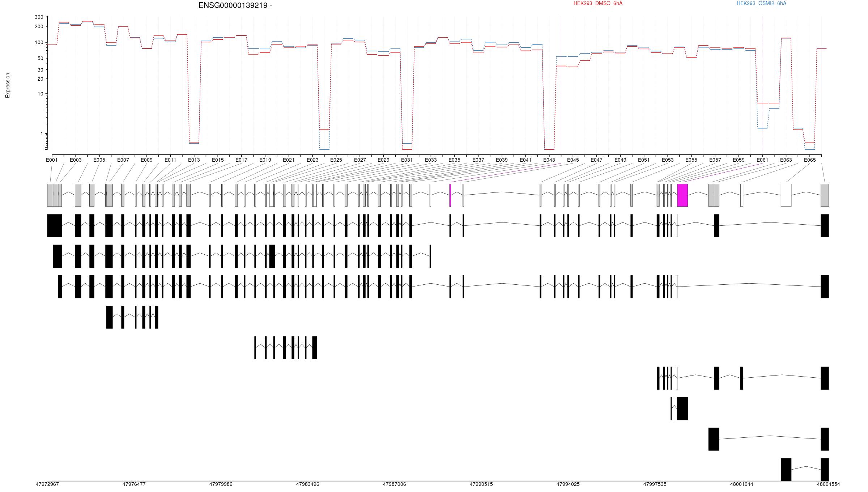The height and width of the screenshot is (492, 868).
Task: Click the large magenta exon box
Action: tap(682, 195)
